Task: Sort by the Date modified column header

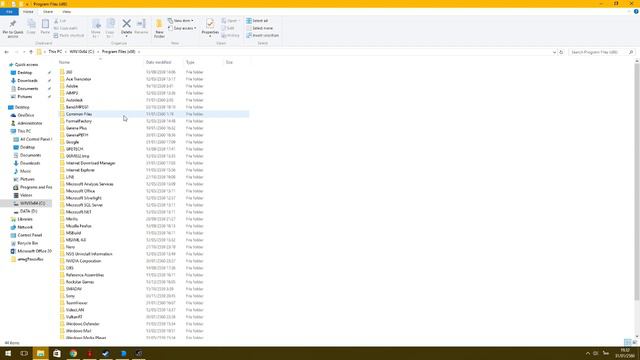Action: [164, 62]
